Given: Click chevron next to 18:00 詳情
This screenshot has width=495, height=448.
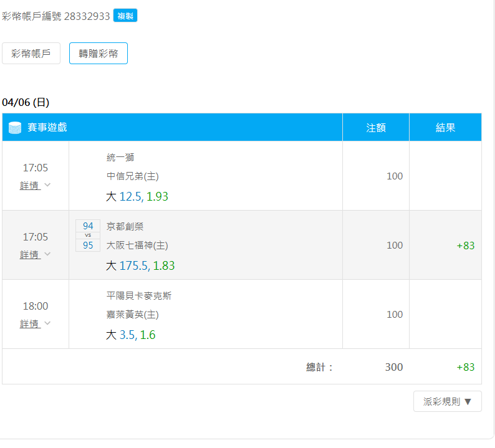Looking at the screenshot, I should click(47, 323).
